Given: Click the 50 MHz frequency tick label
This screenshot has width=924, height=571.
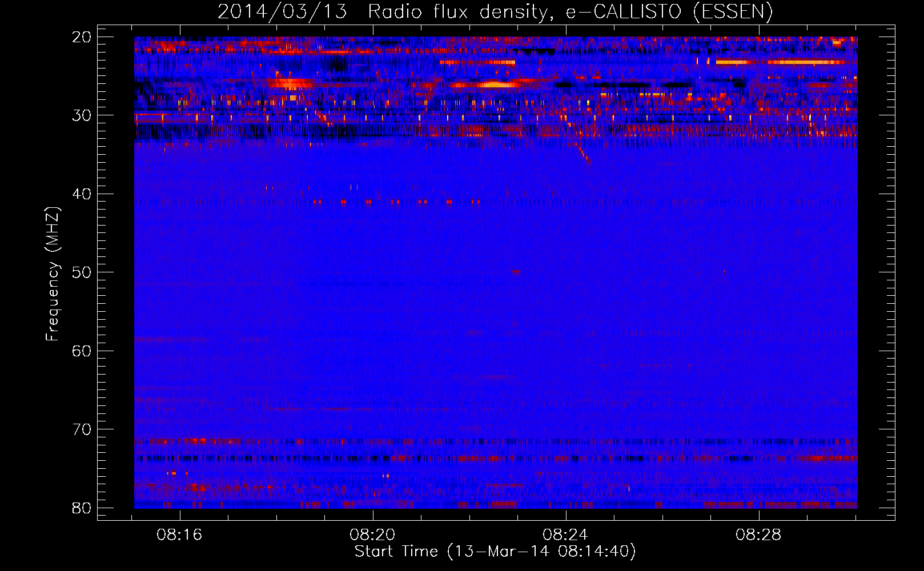Looking at the screenshot, I should point(82,272).
